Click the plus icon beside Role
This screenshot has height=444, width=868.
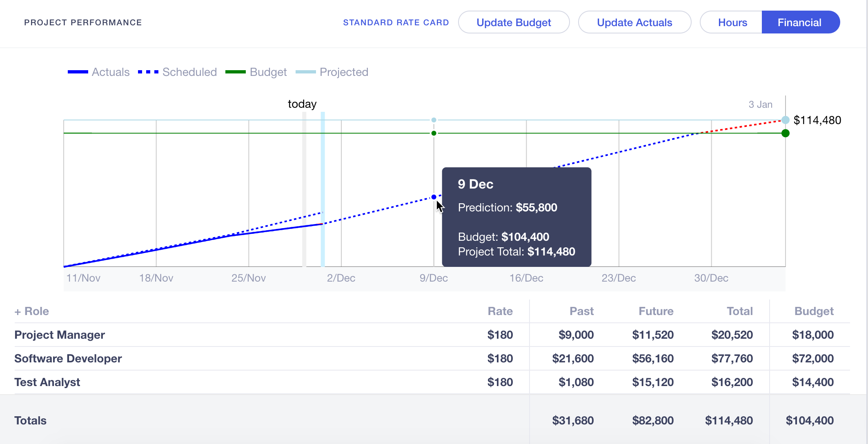pos(18,312)
